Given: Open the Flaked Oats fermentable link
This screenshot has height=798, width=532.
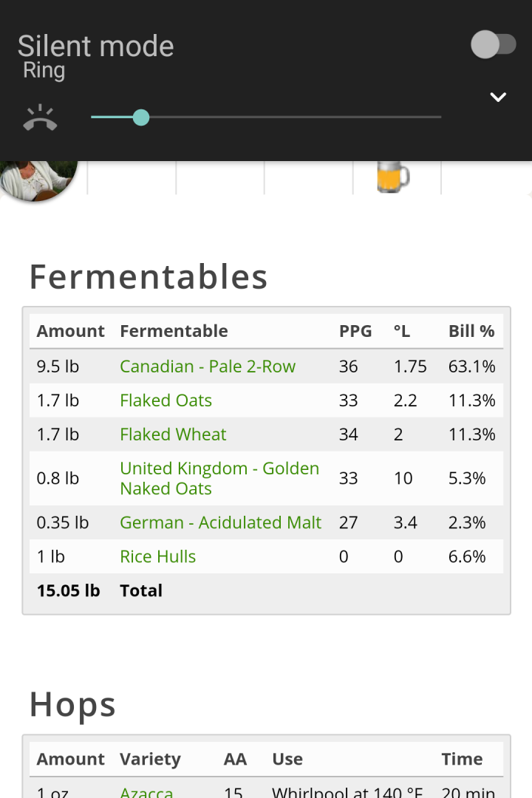Looking at the screenshot, I should click(x=166, y=400).
